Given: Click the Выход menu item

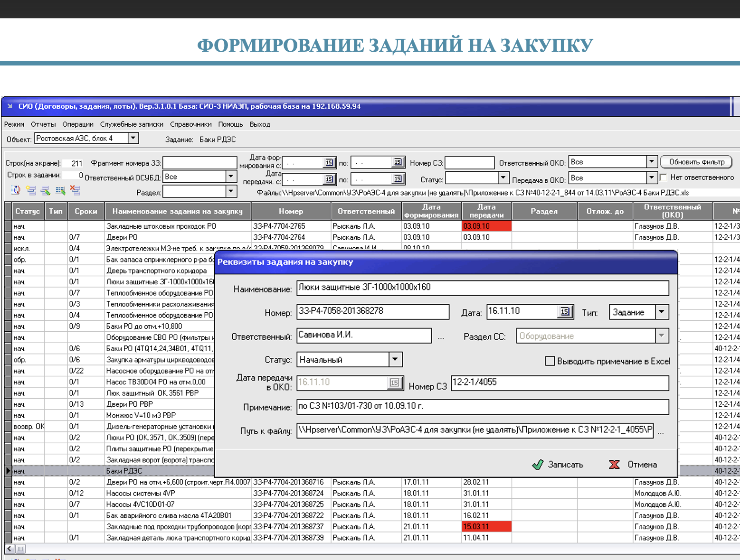Looking at the screenshot, I should click(x=260, y=124).
